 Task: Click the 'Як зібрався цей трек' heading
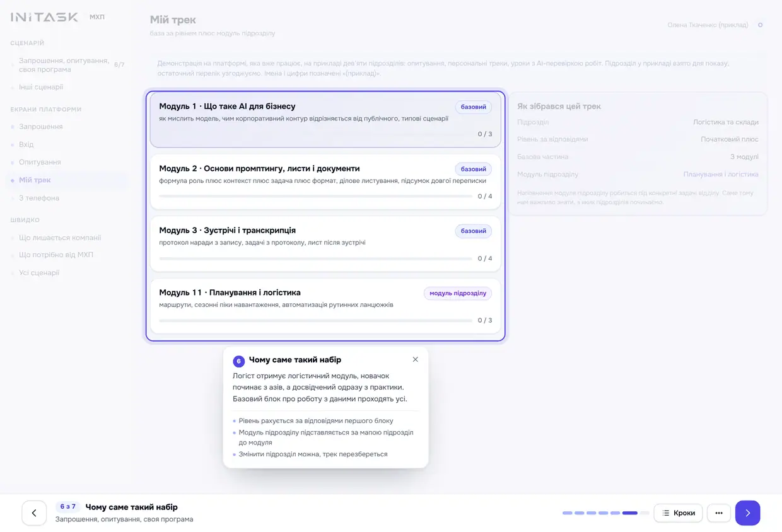coord(559,107)
